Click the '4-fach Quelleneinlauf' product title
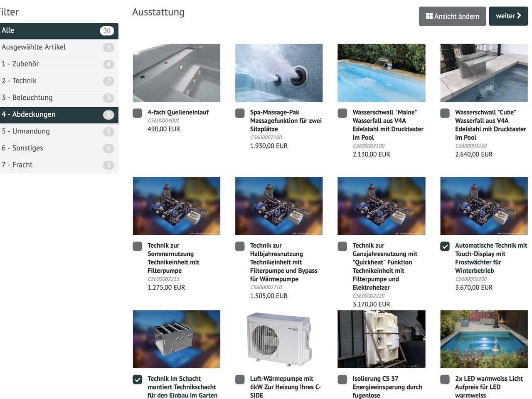Screen dimensions: 532x399 (178, 112)
